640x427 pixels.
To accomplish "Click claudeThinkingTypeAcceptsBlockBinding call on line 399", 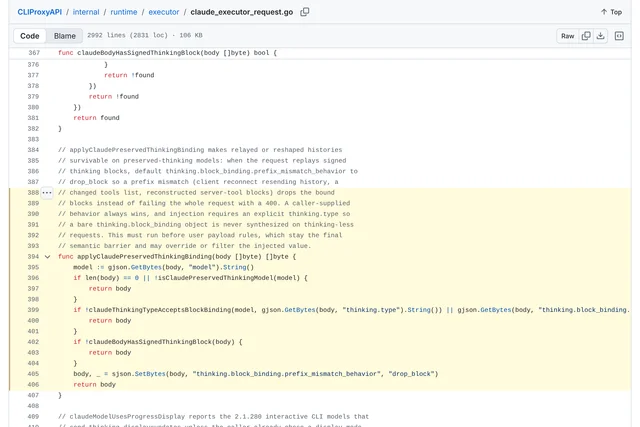I will 160,310.
